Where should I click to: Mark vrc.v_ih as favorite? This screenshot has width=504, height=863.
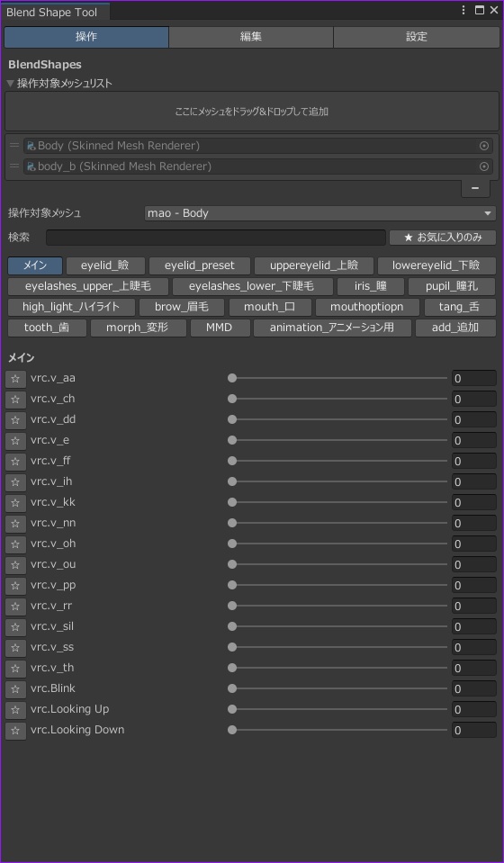click(x=15, y=482)
